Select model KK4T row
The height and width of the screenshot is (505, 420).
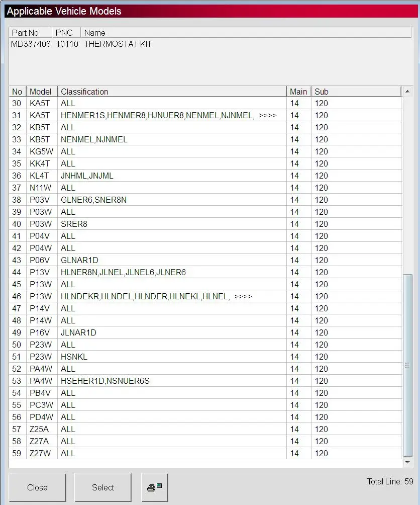pos(205,163)
